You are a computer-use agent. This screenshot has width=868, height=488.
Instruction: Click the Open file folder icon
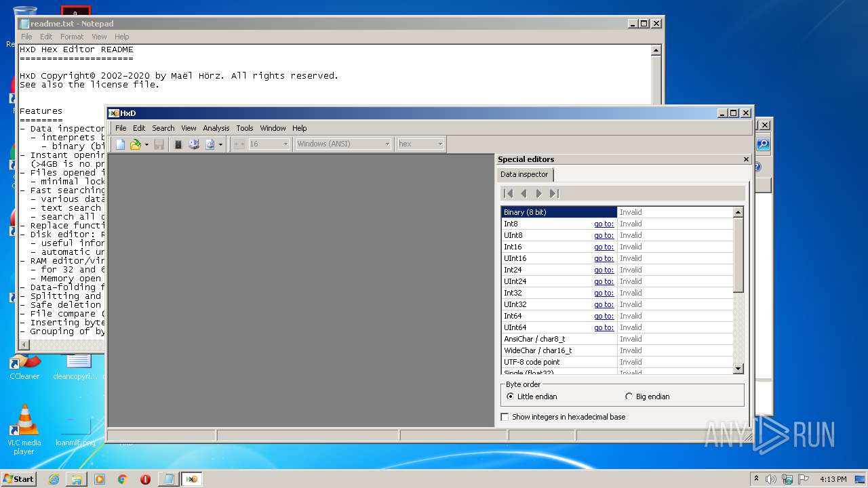pyautogui.click(x=135, y=144)
